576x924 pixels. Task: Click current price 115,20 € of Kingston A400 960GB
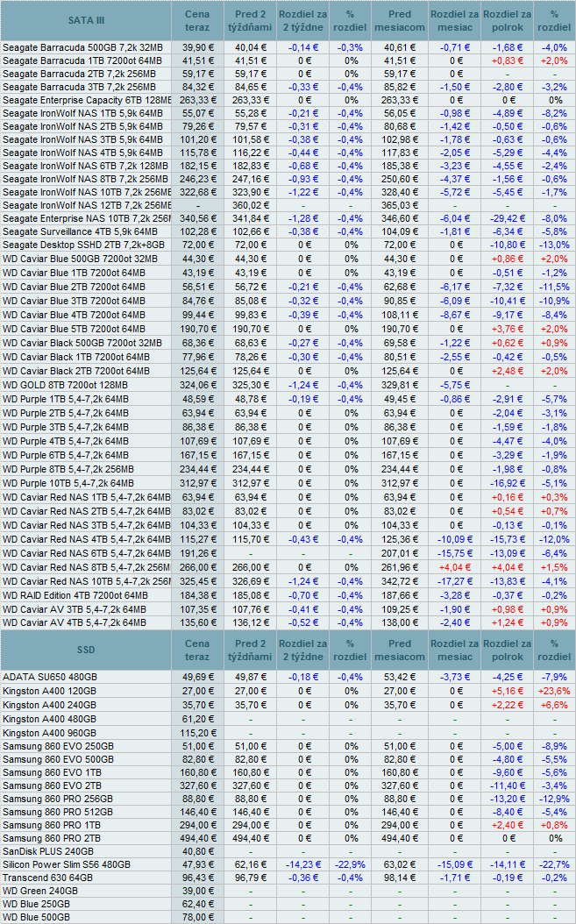tap(198, 733)
